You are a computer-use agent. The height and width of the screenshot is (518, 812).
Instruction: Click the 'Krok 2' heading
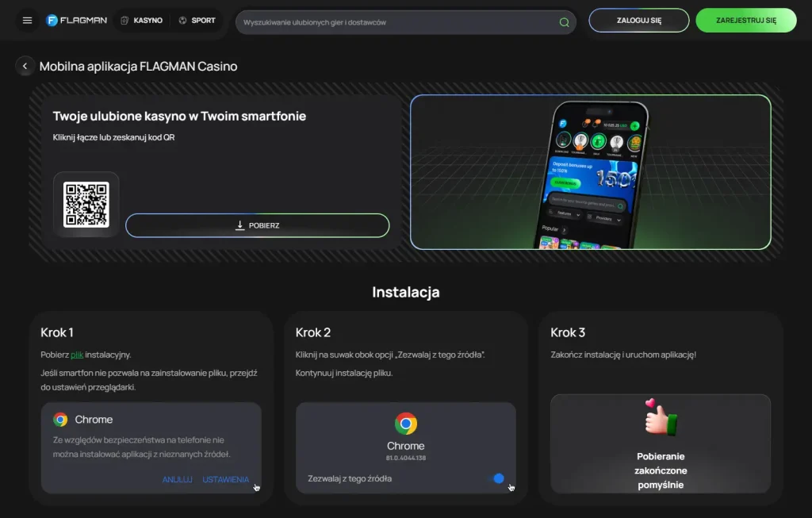pos(312,332)
